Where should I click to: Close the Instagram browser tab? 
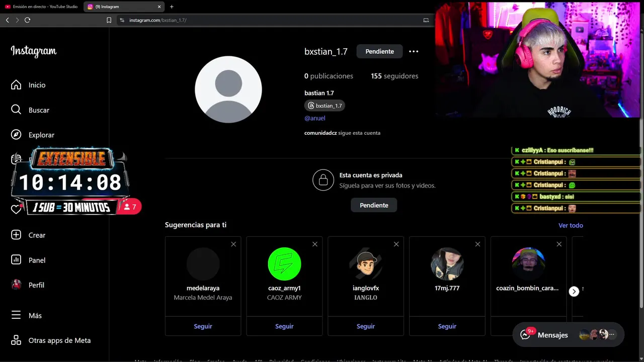click(x=159, y=7)
